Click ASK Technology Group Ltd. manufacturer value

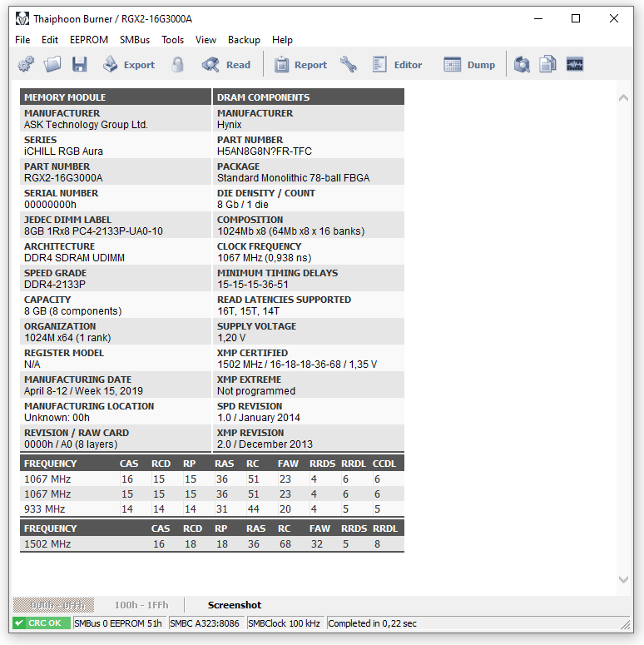[86, 125]
